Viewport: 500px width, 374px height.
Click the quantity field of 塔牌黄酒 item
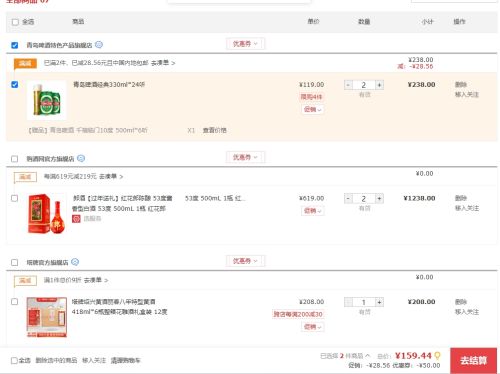[x=364, y=302]
